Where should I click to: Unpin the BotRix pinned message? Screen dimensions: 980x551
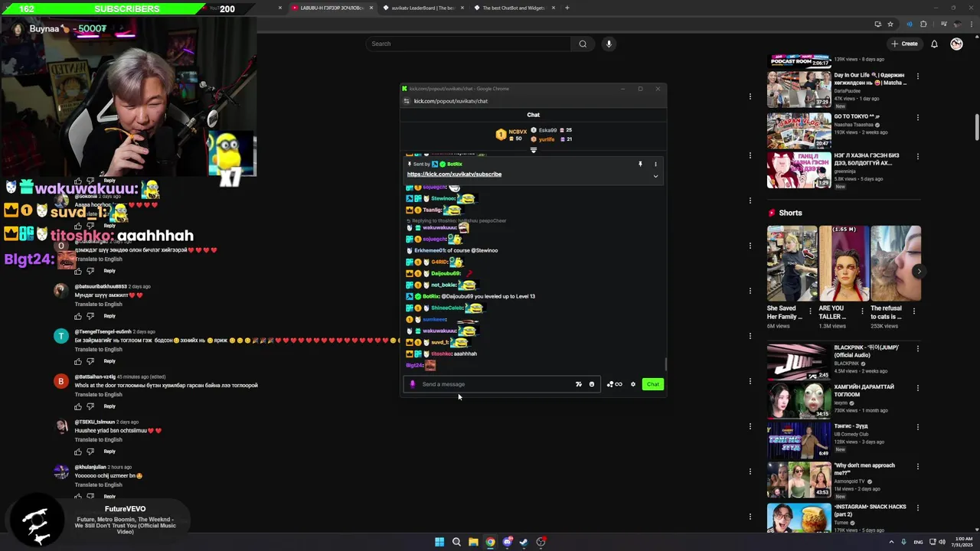pos(640,164)
